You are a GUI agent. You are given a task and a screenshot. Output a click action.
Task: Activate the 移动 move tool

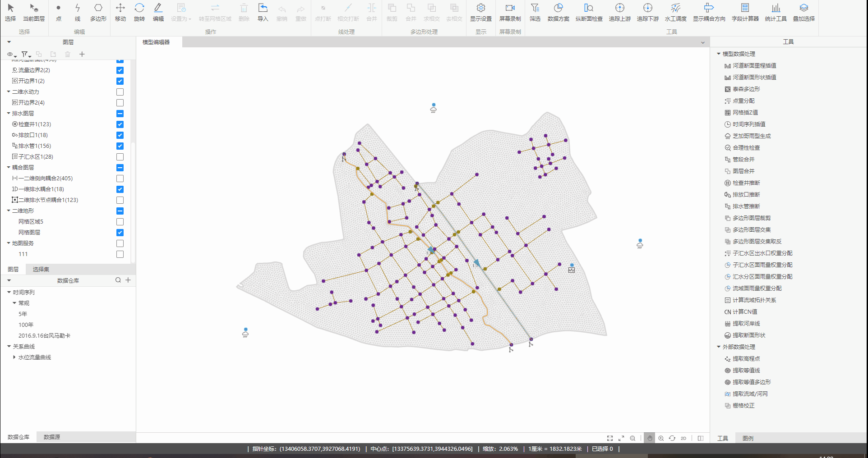120,13
